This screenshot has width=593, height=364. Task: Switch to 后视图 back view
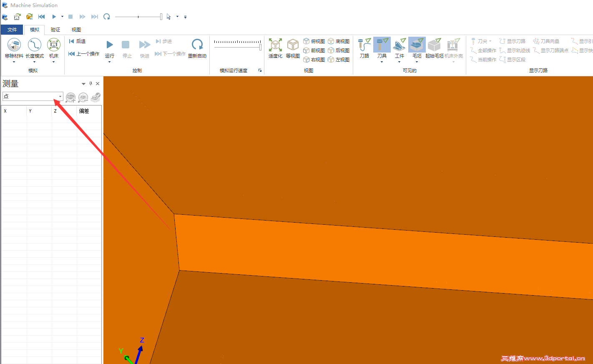tap(339, 50)
